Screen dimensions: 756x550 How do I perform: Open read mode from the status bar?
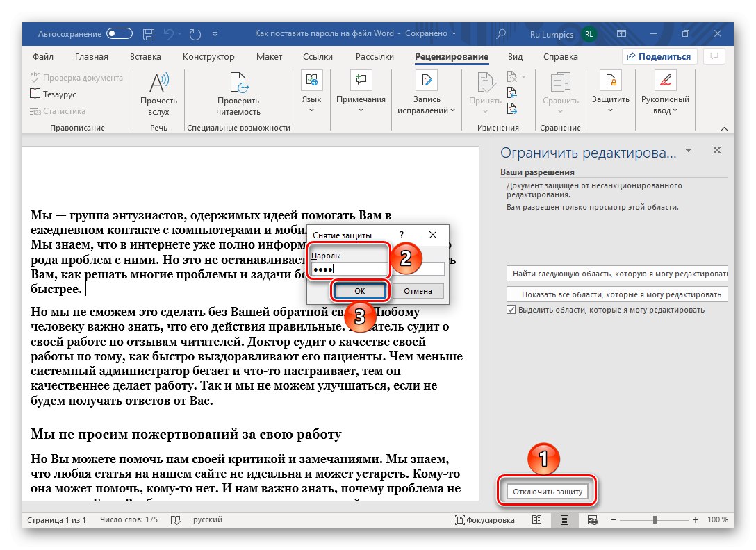click(536, 519)
